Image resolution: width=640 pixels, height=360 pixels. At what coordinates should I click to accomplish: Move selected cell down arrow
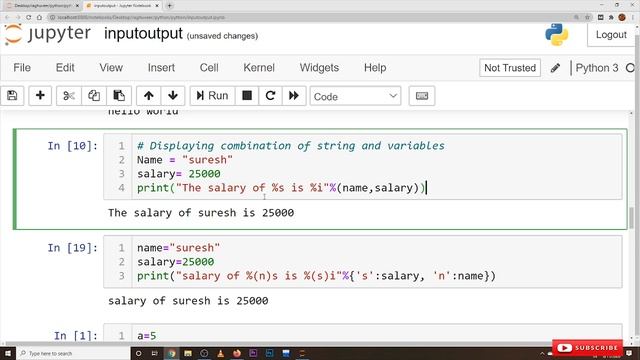pos(173,96)
